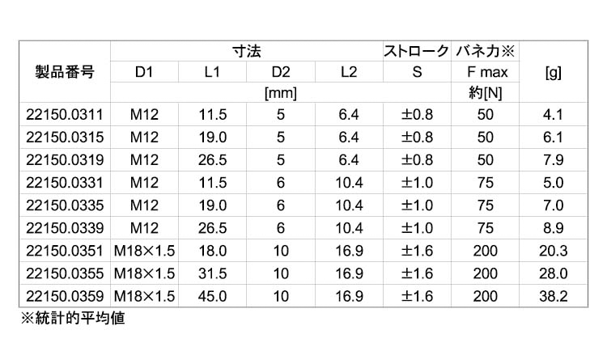
Task: Click the L1 column header
Action: click(212, 72)
